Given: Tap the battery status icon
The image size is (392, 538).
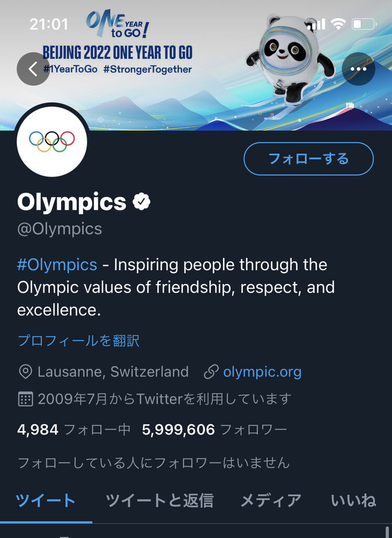Looking at the screenshot, I should pos(364,24).
